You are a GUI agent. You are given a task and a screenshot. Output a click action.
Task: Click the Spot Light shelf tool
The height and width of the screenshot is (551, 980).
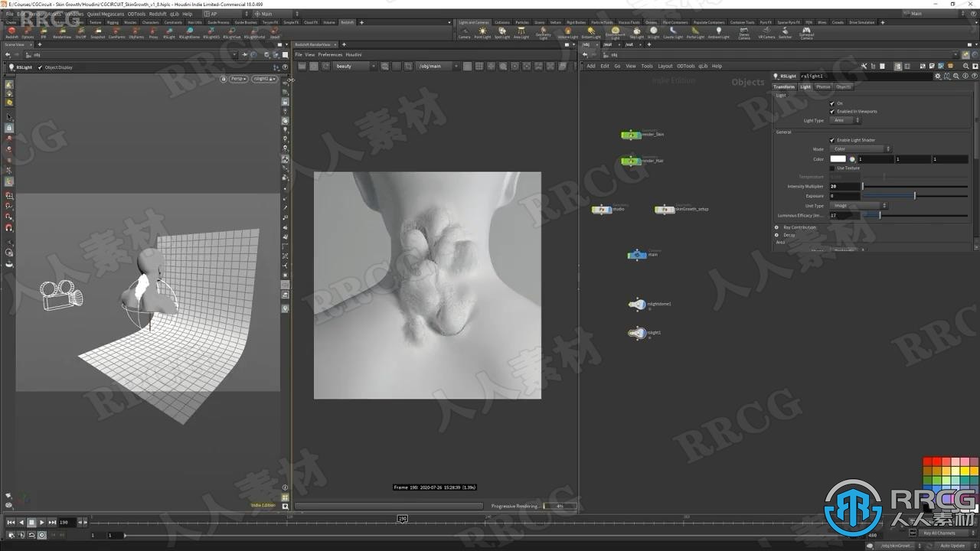click(502, 33)
